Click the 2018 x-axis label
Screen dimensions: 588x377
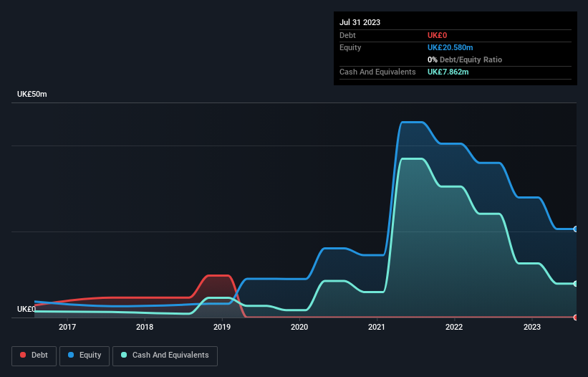tap(145, 327)
